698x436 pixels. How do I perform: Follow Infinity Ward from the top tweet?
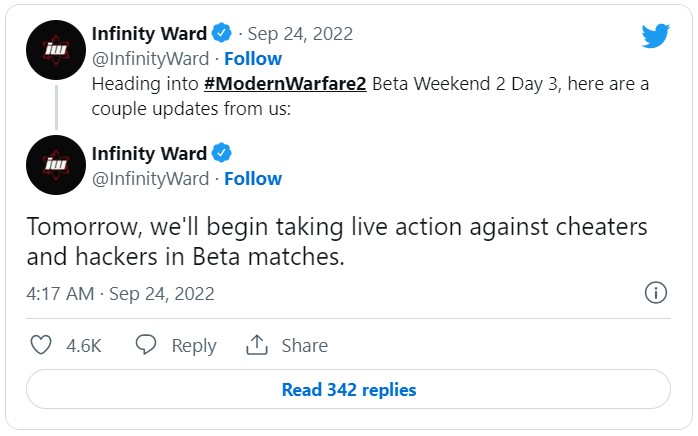coord(253,58)
